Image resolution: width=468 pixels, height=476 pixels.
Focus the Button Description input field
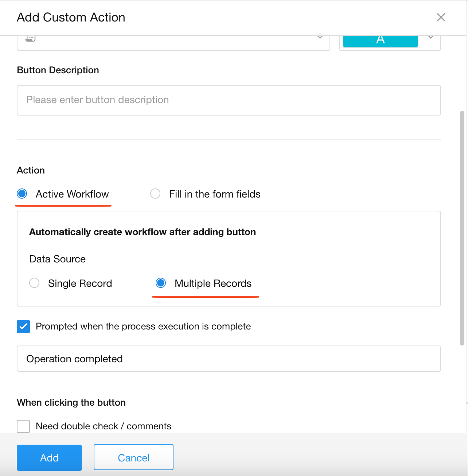tap(229, 100)
